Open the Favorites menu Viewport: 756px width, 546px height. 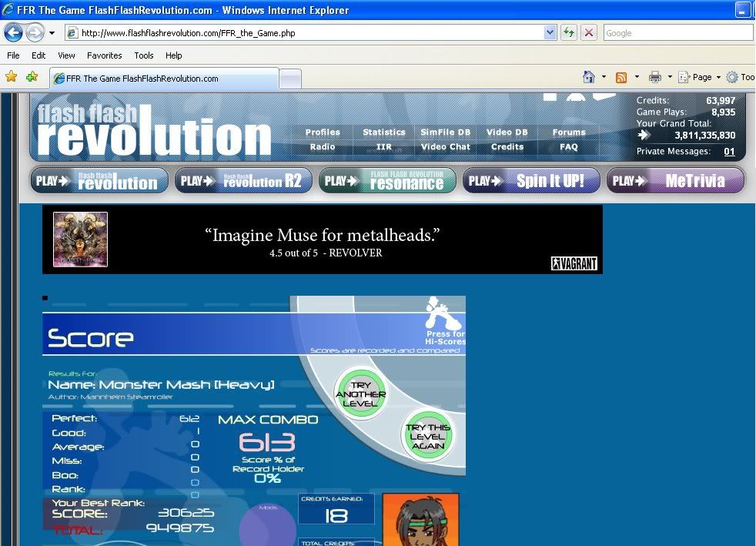click(104, 55)
